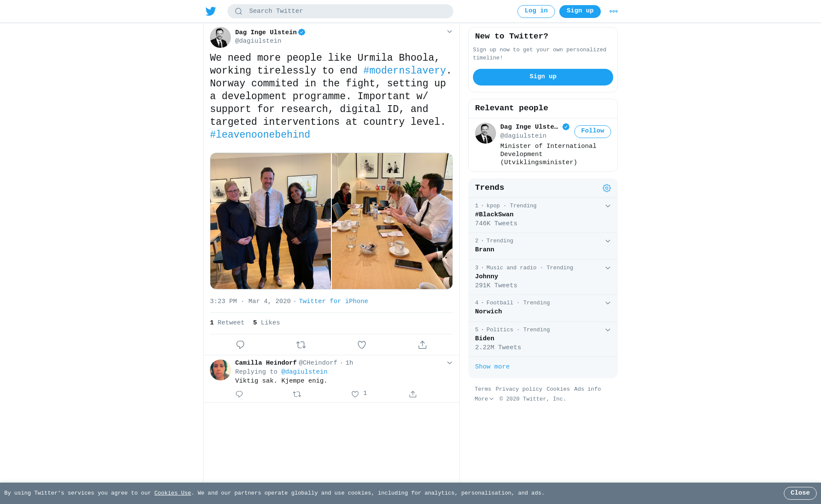Viewport: 821px width, 504px height.
Task: Retweet the main tweet about modernslavery
Action: 301,345
